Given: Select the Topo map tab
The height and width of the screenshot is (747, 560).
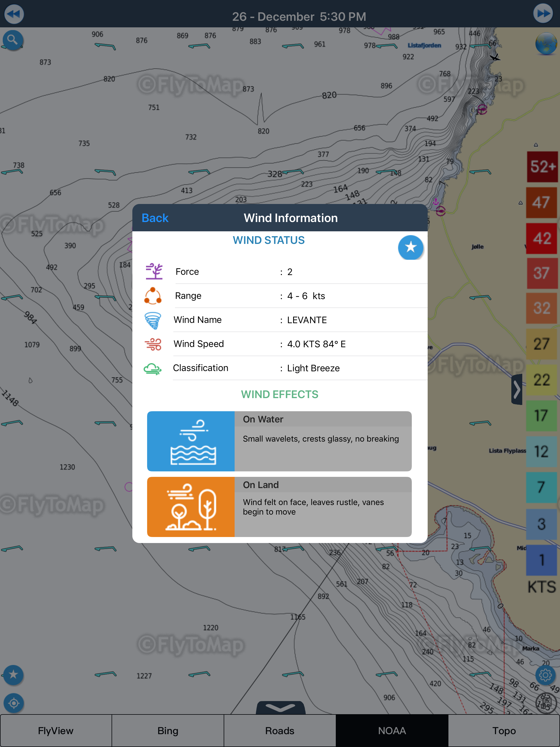Looking at the screenshot, I should point(504,730).
